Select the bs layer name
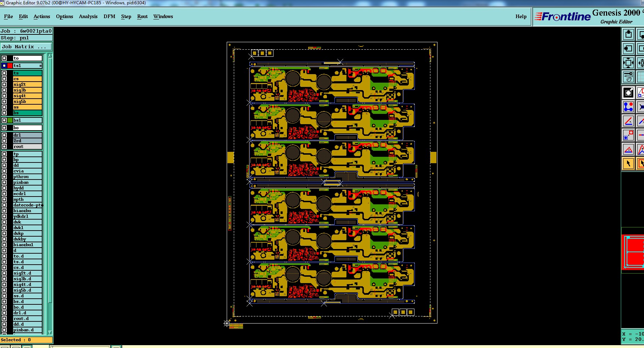The width and height of the screenshot is (644, 348). (28, 113)
